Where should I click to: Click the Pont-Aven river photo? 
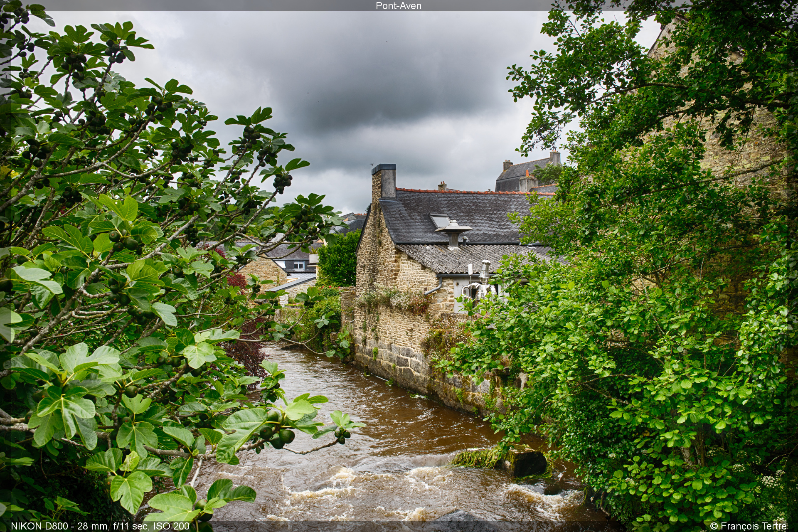(x=399, y=266)
